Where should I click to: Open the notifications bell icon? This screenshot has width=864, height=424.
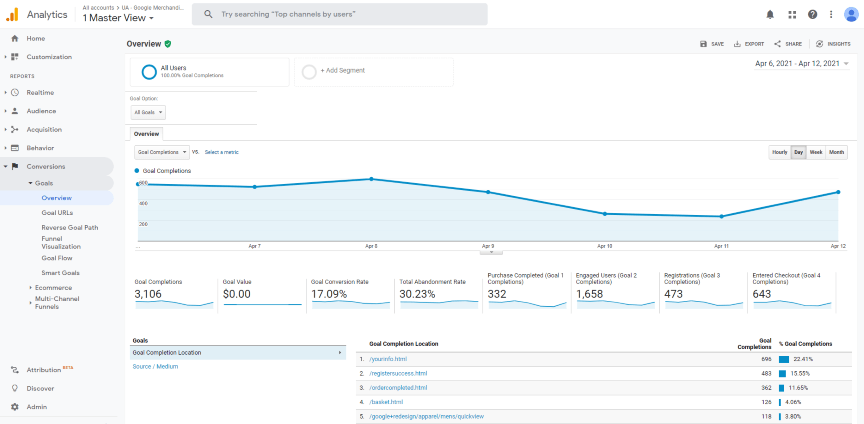pyautogui.click(x=770, y=15)
